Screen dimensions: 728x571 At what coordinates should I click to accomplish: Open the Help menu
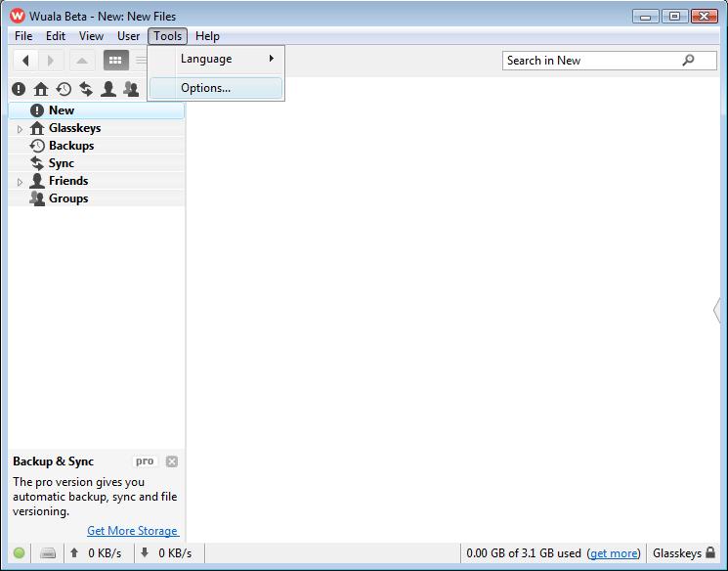click(x=207, y=36)
